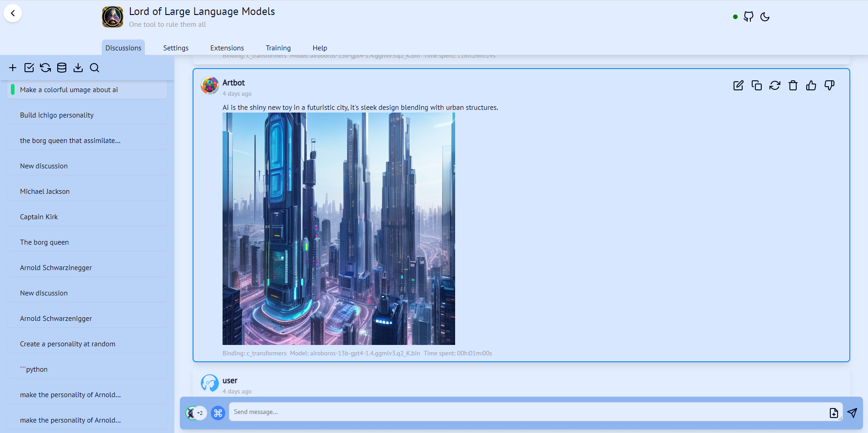
Task: Open the Training section
Action: tap(278, 48)
